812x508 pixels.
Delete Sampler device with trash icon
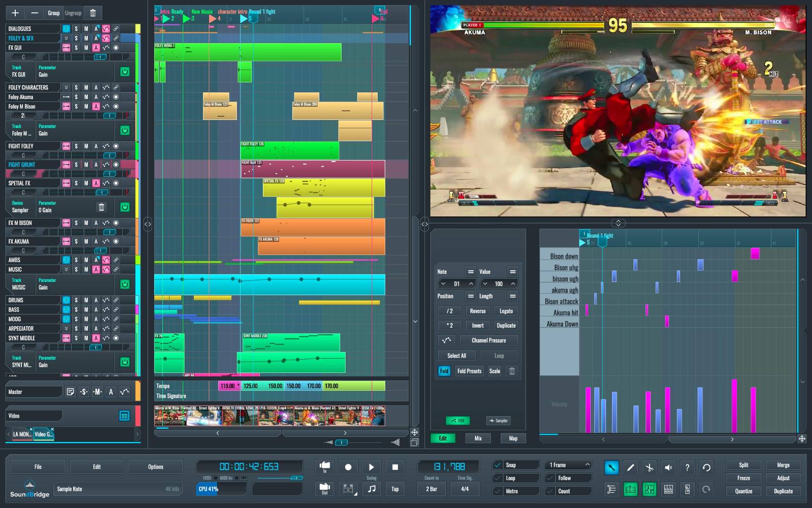click(101, 207)
